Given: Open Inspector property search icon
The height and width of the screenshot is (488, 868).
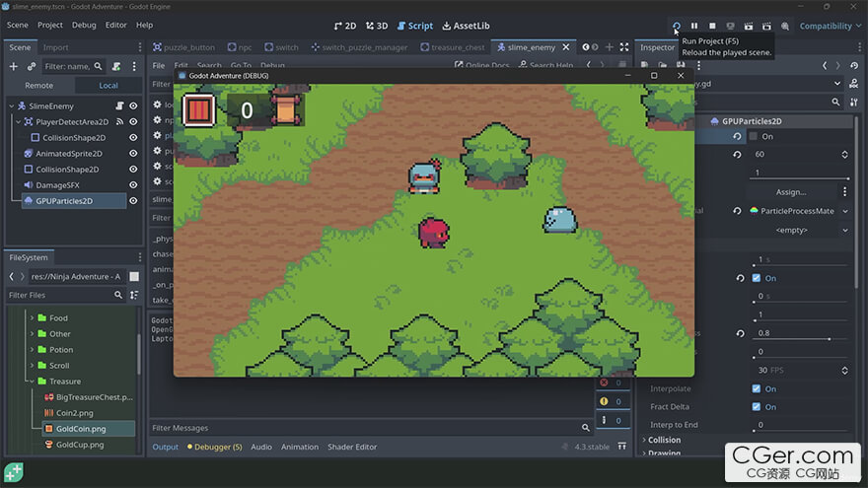Looking at the screenshot, I should click(835, 102).
